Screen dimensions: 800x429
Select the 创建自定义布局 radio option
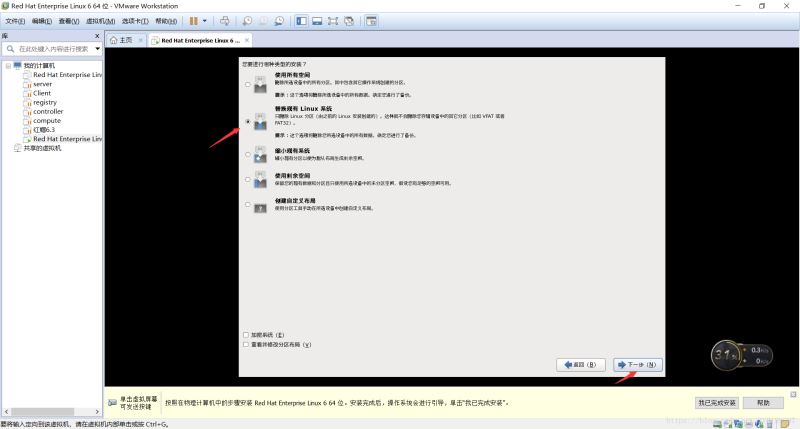(x=247, y=205)
